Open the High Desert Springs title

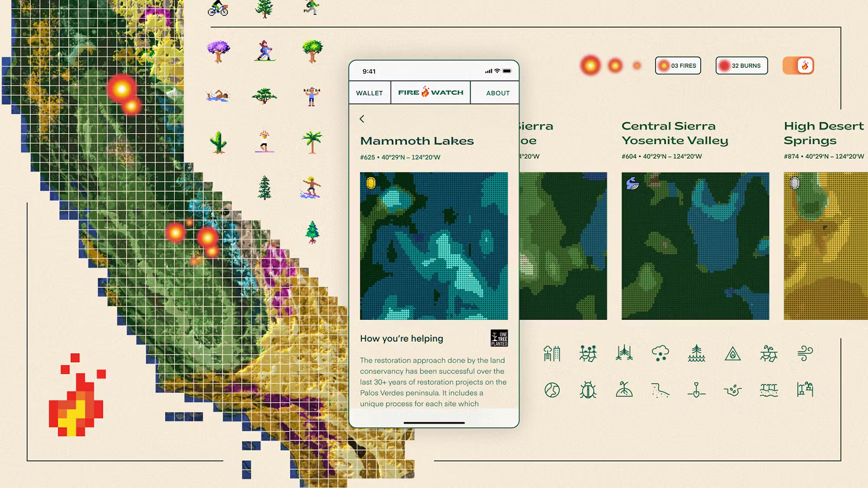click(823, 133)
